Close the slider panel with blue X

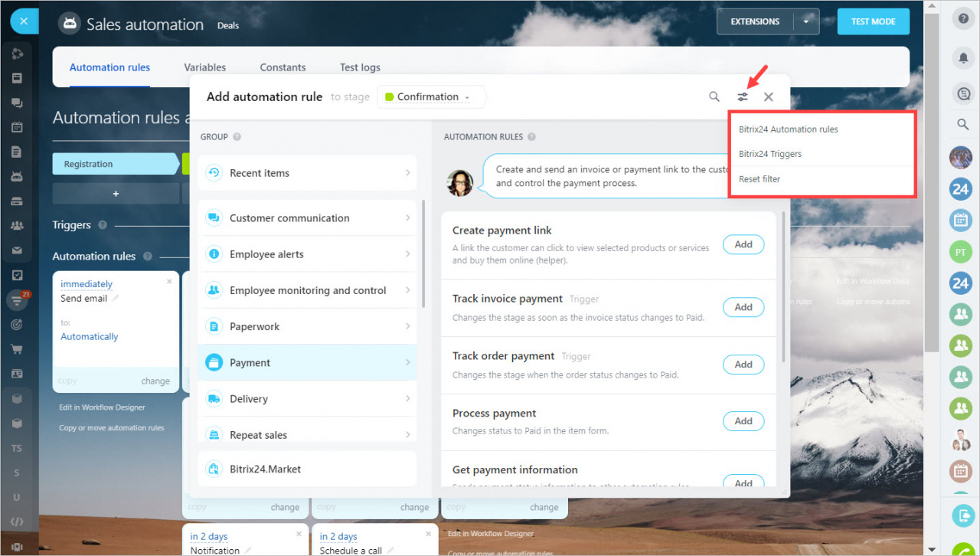[x=23, y=21]
